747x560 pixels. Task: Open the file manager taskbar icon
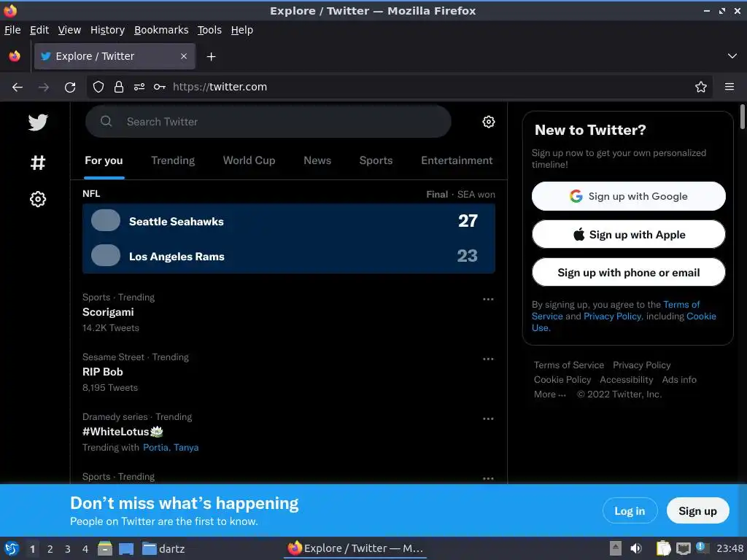(x=105, y=548)
